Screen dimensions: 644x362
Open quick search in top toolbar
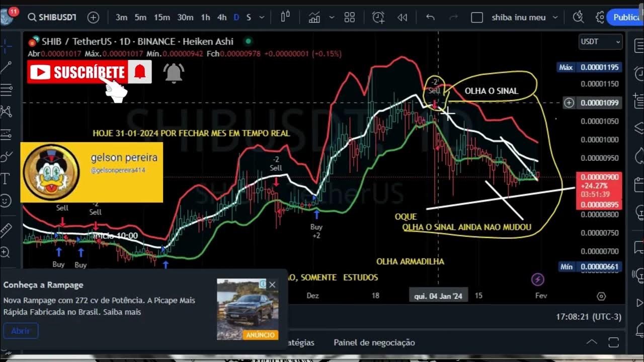tap(579, 17)
